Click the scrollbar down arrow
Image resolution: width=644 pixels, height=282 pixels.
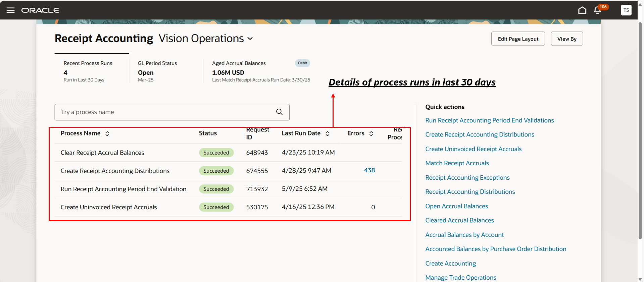tap(640, 279)
